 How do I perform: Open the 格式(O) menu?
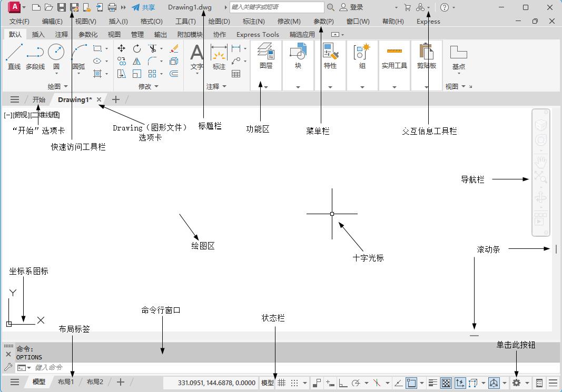(x=152, y=22)
